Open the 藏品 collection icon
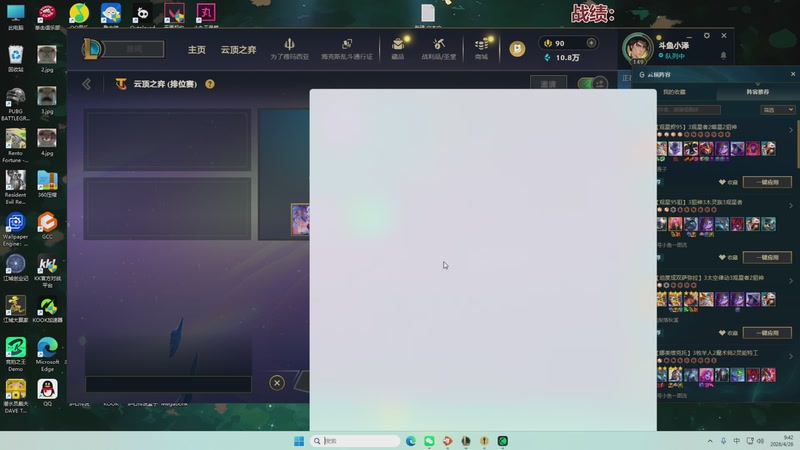The height and width of the screenshot is (450, 800). pyautogui.click(x=398, y=49)
